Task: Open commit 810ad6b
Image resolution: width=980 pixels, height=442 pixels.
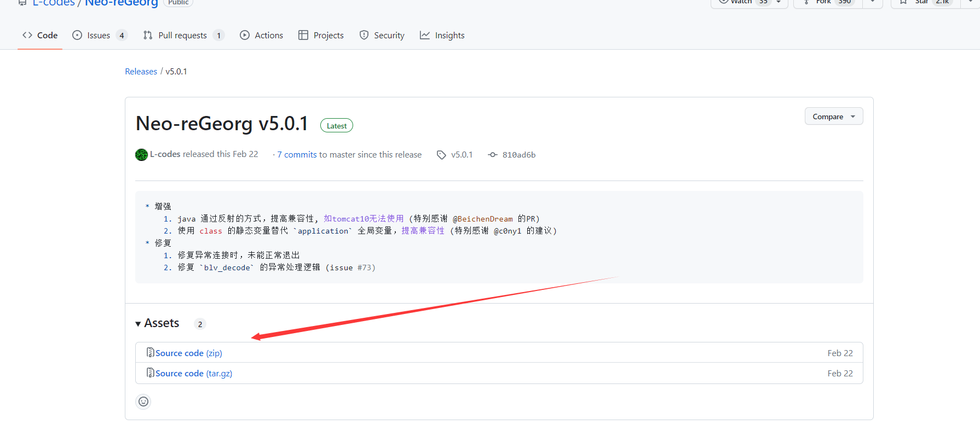Action: click(519, 155)
